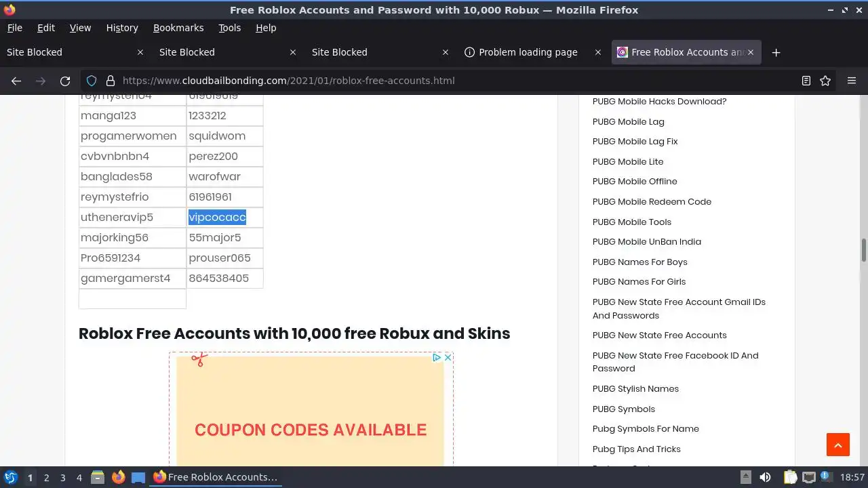Open the View menu
The width and height of the screenshot is (868, 488).
tap(80, 28)
